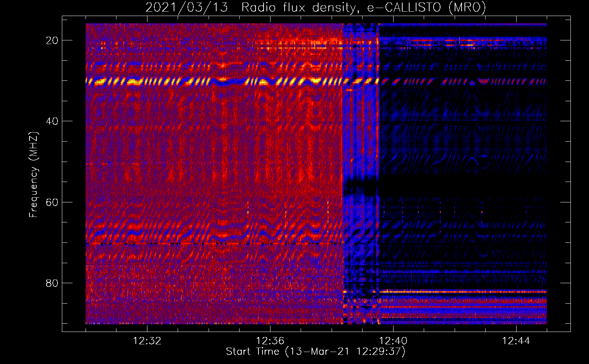Click the 'Frequency (MHZ)' axis label

pos(33,175)
